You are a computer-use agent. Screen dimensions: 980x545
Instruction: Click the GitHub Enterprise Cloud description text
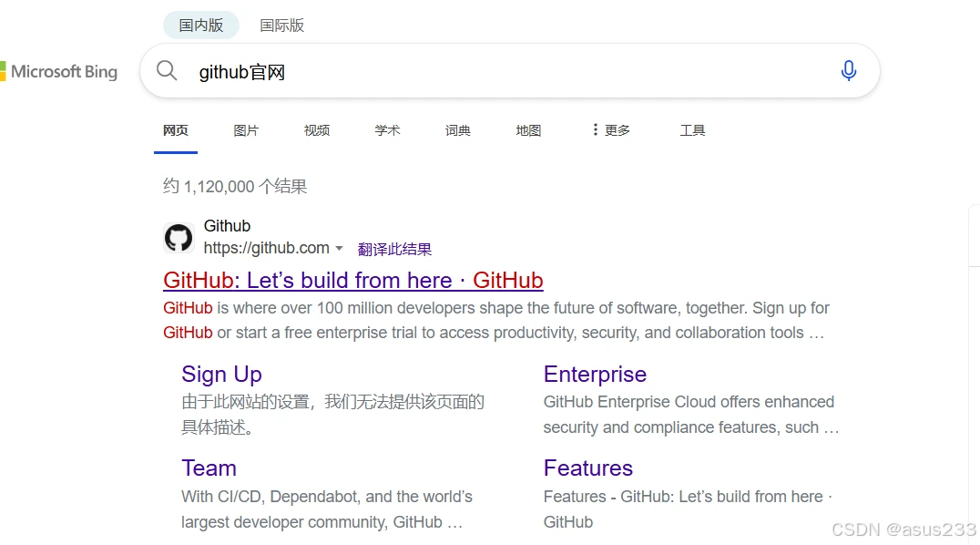(x=691, y=415)
